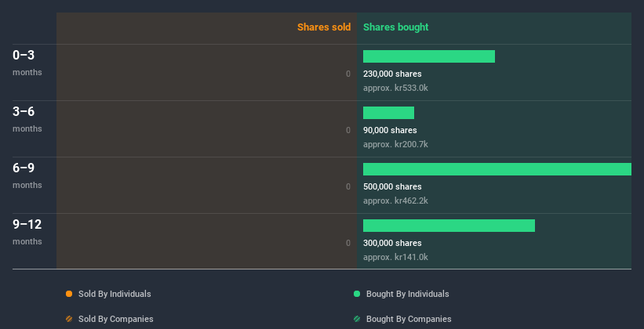This screenshot has height=329, width=644.
Task: Select the Shares bought column header
Action: coord(395,27)
